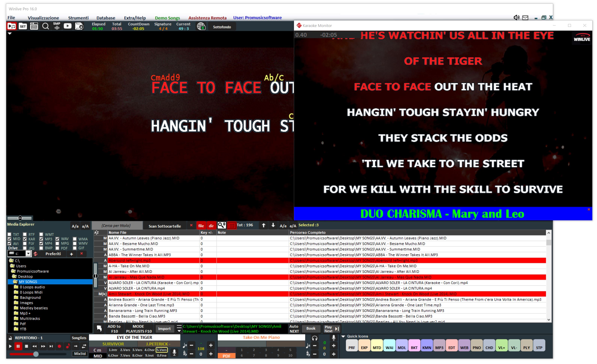Click the SET folder icon

[23, 26]
